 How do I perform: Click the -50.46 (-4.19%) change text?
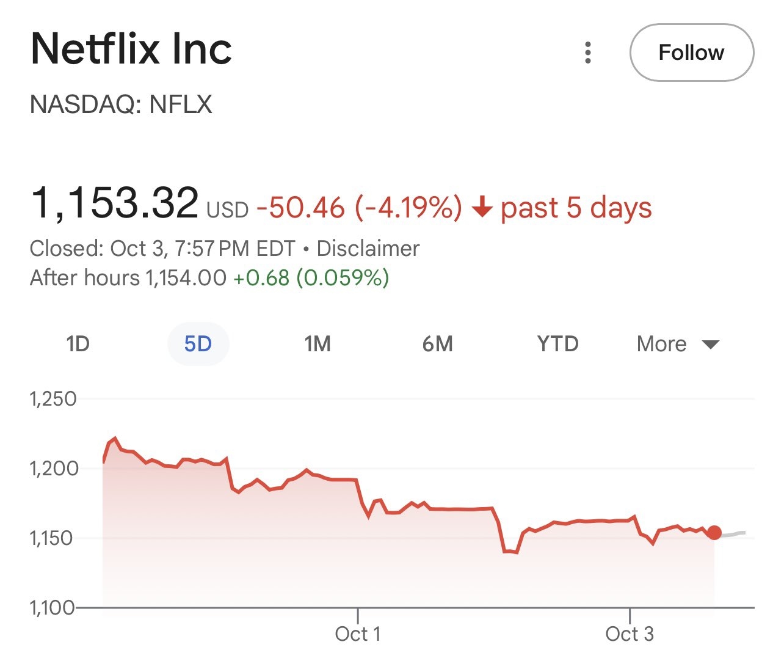tap(359, 208)
